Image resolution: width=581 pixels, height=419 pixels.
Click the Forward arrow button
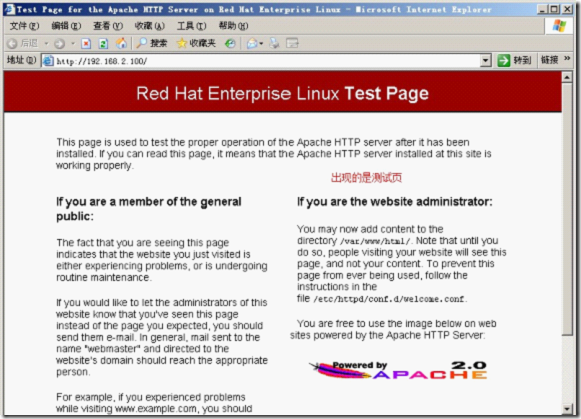pos(59,44)
